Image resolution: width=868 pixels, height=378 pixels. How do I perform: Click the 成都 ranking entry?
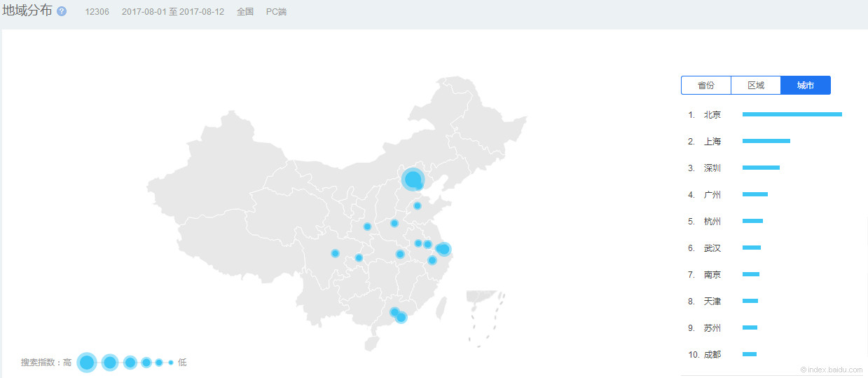point(712,355)
